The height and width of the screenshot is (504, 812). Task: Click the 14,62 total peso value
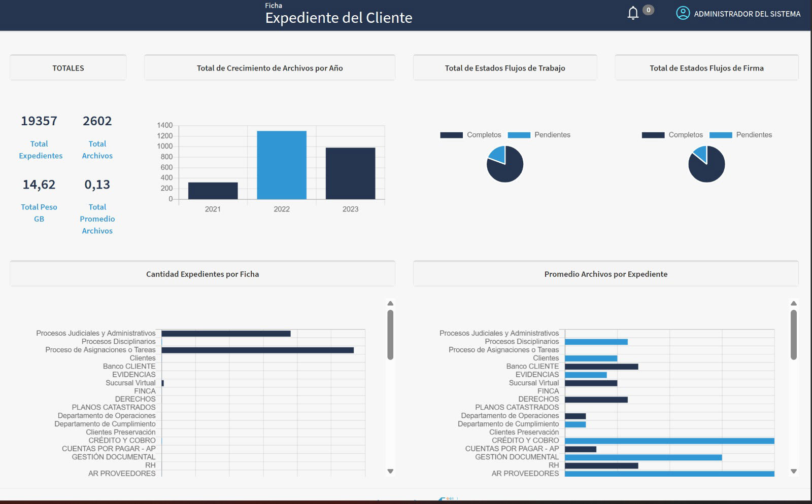point(39,185)
